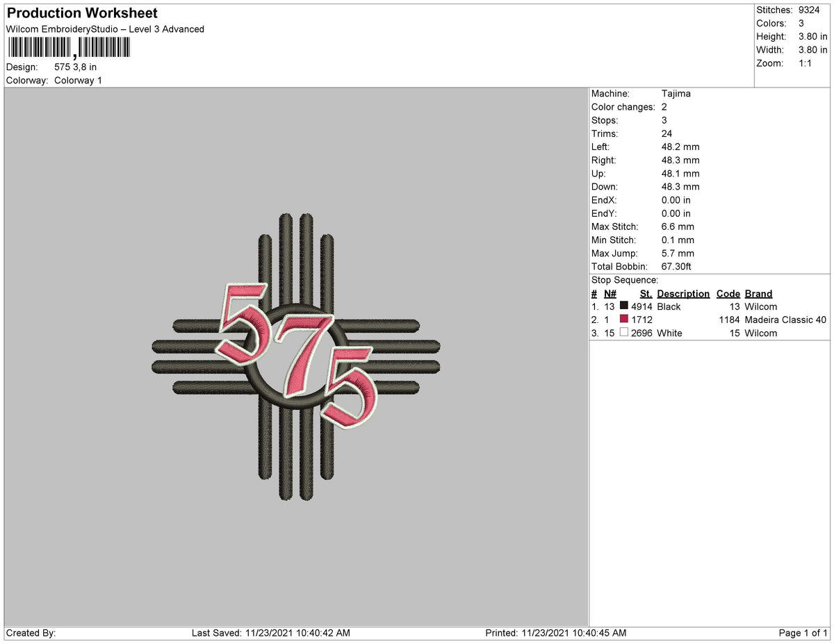Click the stitch count 2696 in White row
Viewport: 834px width, 644px height.
click(x=641, y=333)
